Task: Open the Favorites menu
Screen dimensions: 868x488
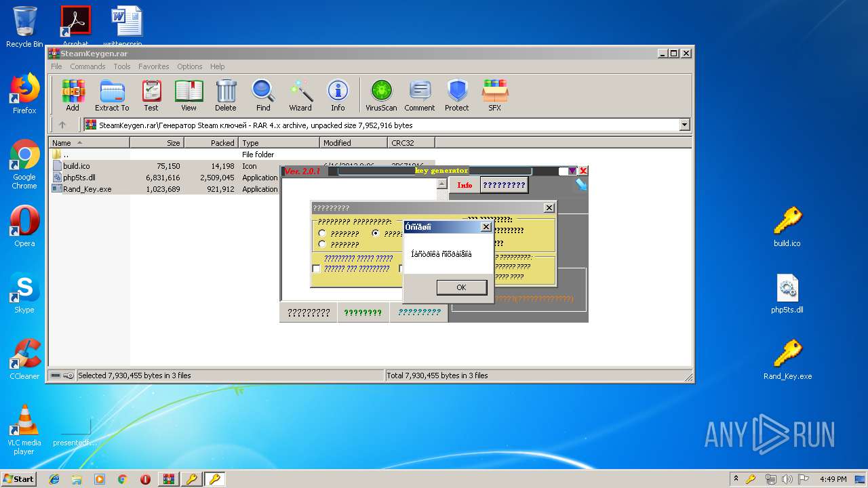Action: (x=154, y=66)
